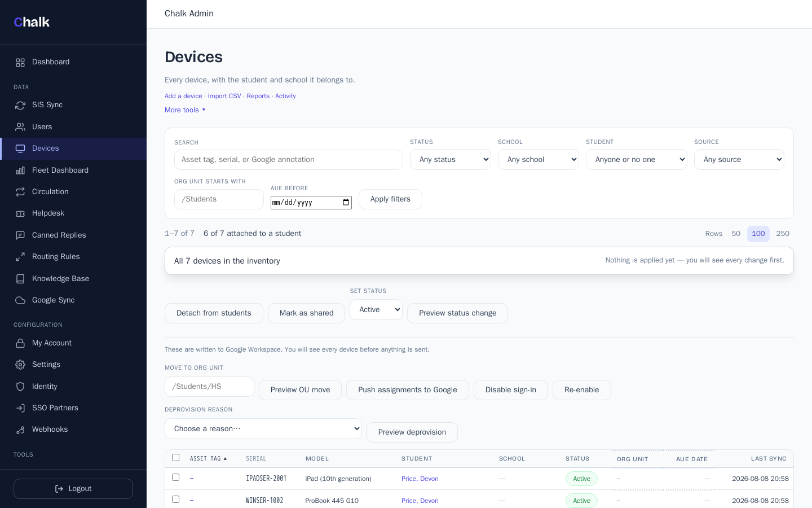Show 100 rows per page
Viewport: 812px width, 508px height.
coord(758,234)
